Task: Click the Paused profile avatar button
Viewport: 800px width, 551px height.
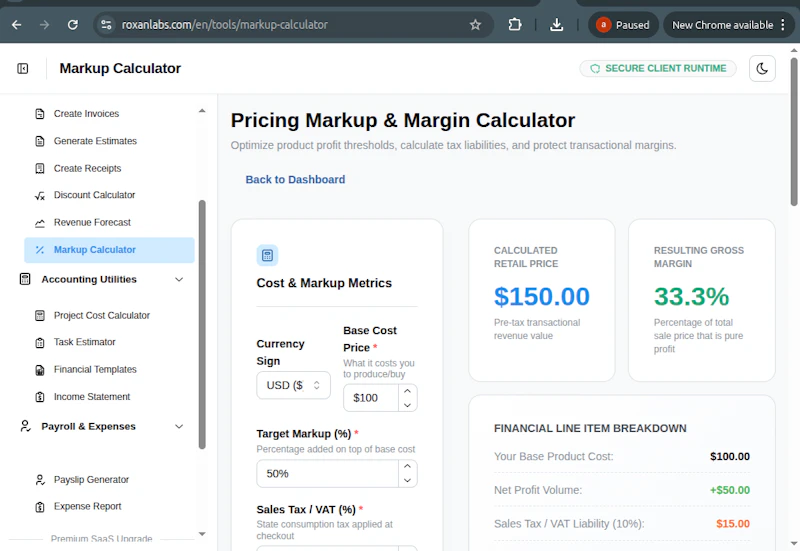Action: 623,24
